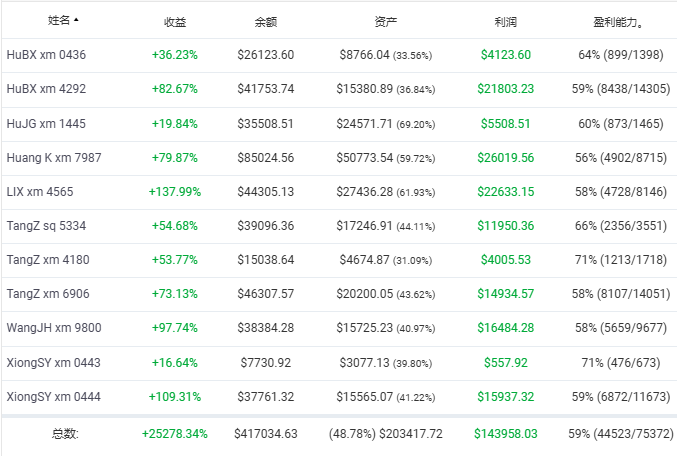Viewport: 677px width, 456px height.
Task: Open WangJH xm 9800 account
Action: [54, 328]
